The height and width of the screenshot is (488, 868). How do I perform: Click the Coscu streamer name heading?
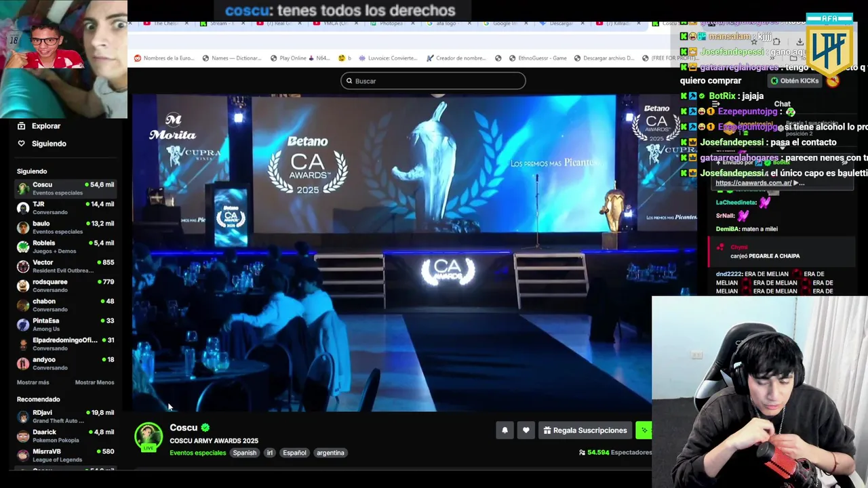183,428
